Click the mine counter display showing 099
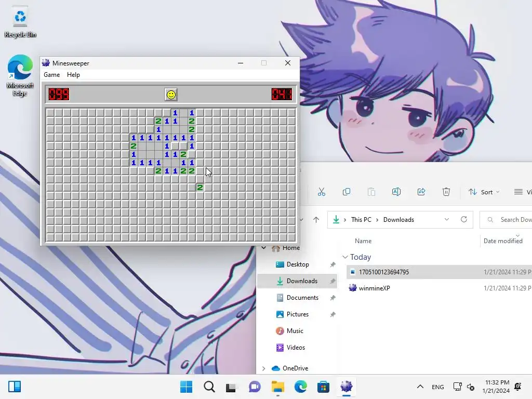 pos(59,95)
